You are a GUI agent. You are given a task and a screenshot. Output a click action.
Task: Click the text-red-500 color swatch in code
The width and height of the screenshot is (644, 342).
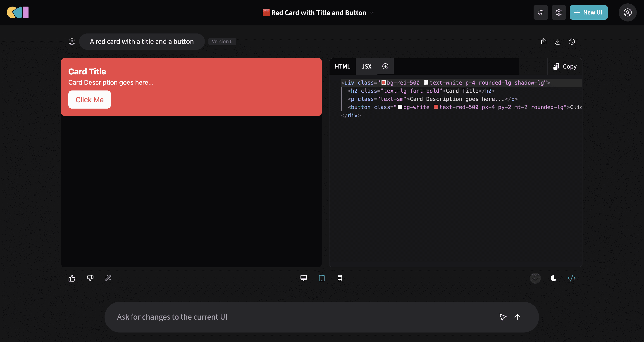[x=436, y=107]
